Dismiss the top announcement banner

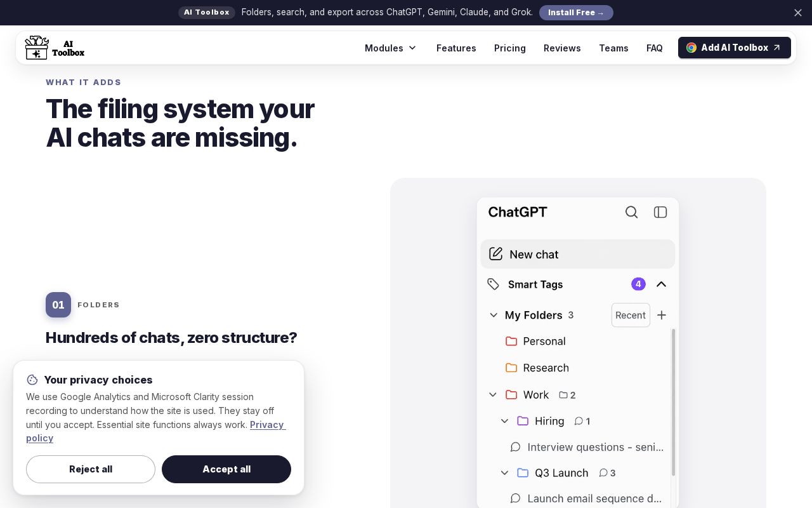click(x=798, y=13)
